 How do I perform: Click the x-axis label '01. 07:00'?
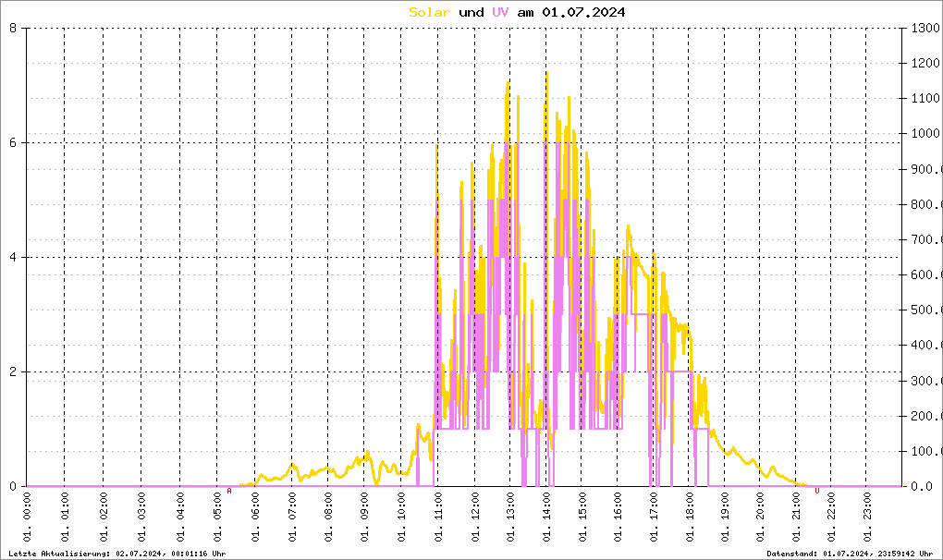(292, 517)
